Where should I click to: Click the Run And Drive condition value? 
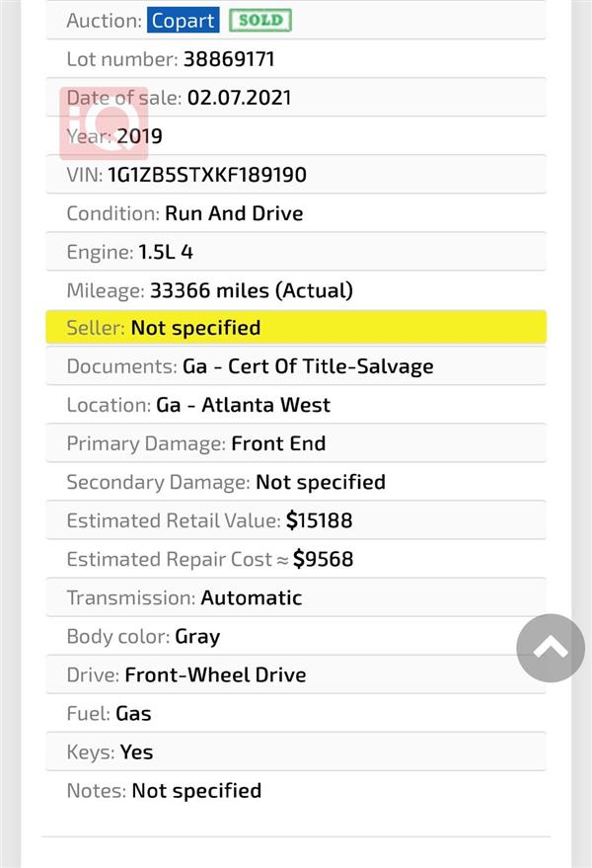click(234, 213)
